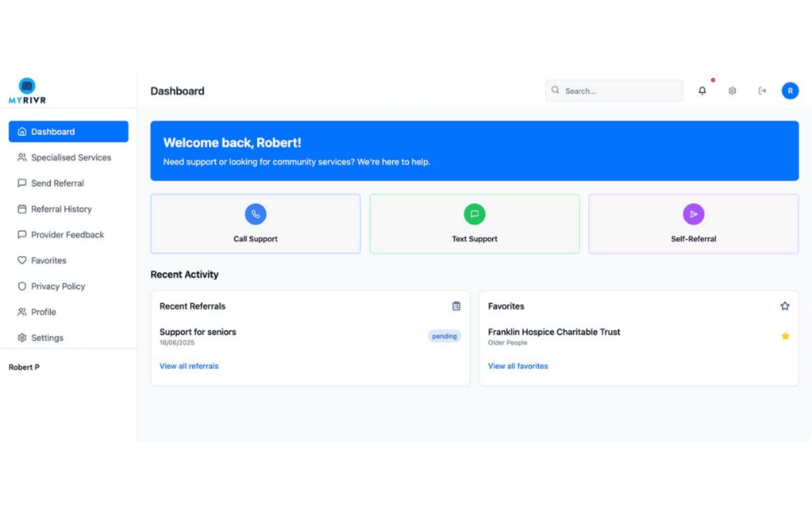Click the purple Self-Referral send icon
Viewport: 812px width, 515px height.
(693, 214)
